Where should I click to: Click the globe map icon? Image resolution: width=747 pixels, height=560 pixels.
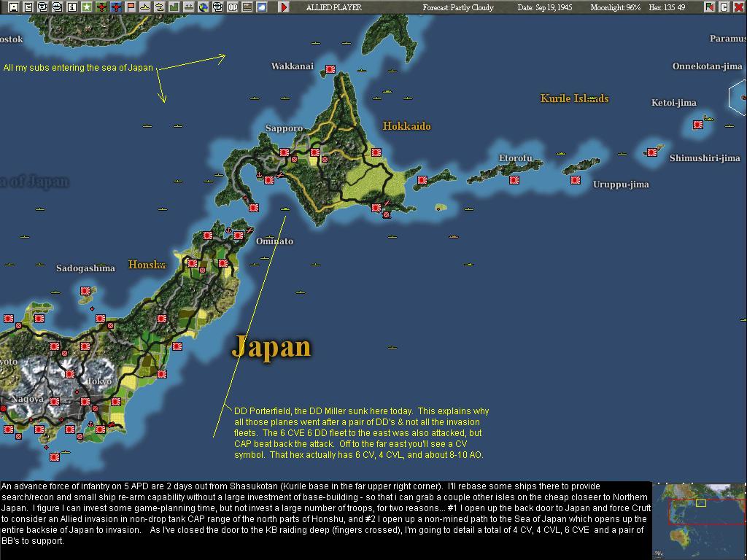pos(204,7)
